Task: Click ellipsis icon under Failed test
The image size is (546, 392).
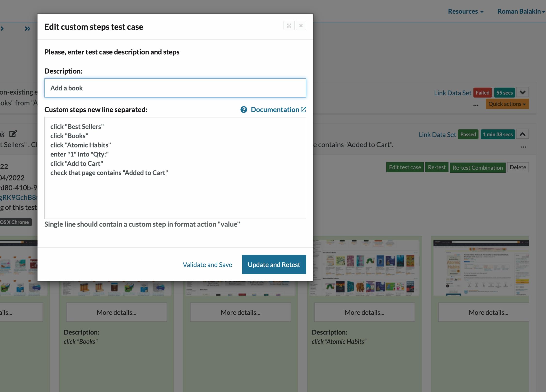Action: click(x=476, y=105)
